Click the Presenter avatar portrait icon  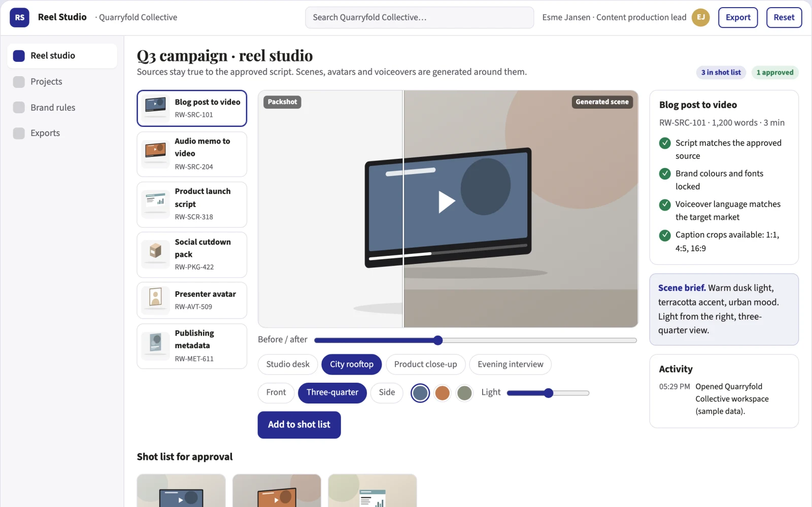tap(155, 300)
